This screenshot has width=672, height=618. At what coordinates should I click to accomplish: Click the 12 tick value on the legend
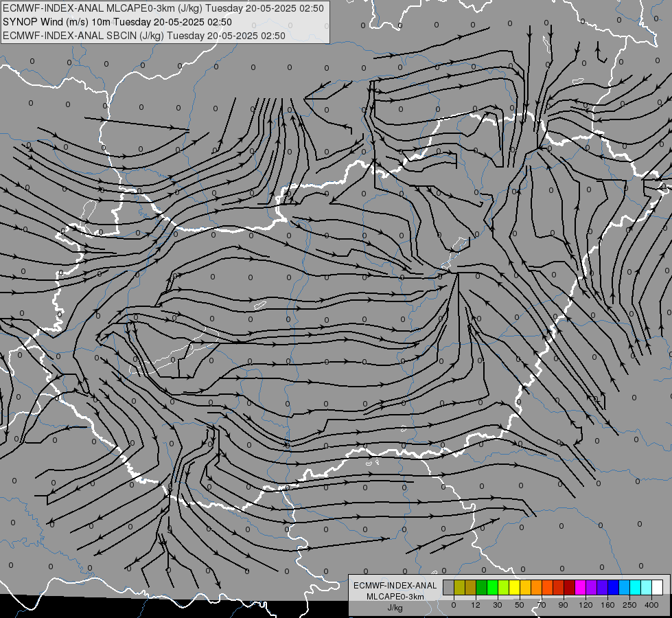(x=476, y=605)
